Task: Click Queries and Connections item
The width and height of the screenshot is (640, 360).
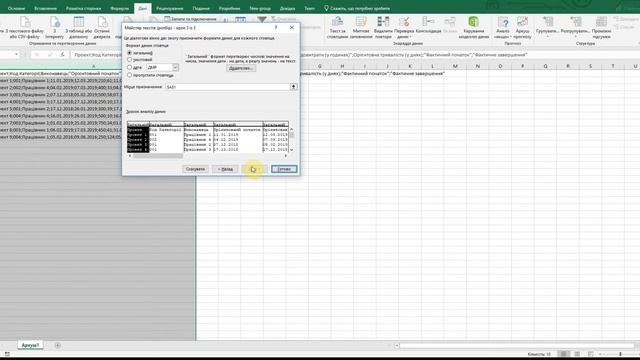Action: (x=190, y=19)
